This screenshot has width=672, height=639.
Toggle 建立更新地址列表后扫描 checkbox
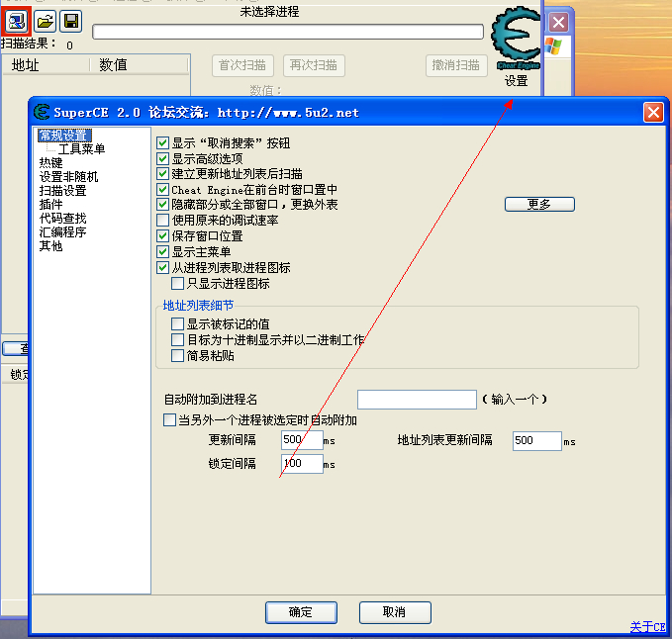pos(162,173)
